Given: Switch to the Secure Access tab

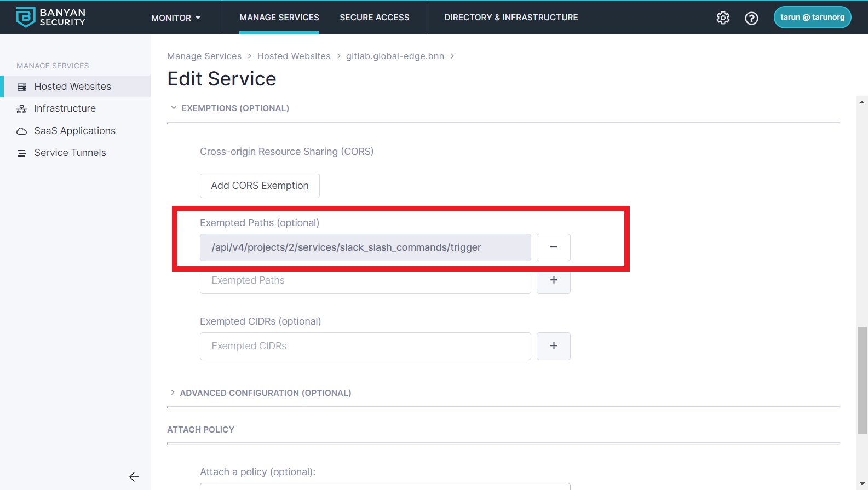Looking at the screenshot, I should coord(374,18).
